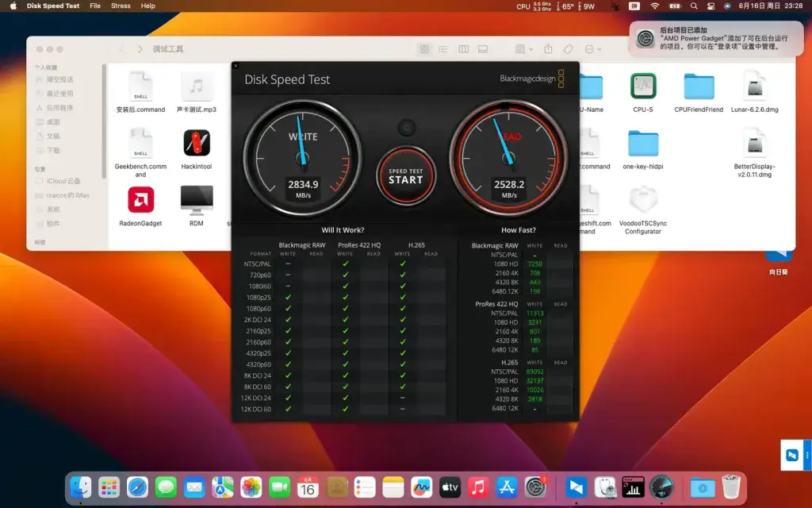Click the AMD Power Gadget notification
Viewport: 812px width, 508px height.
point(716,38)
